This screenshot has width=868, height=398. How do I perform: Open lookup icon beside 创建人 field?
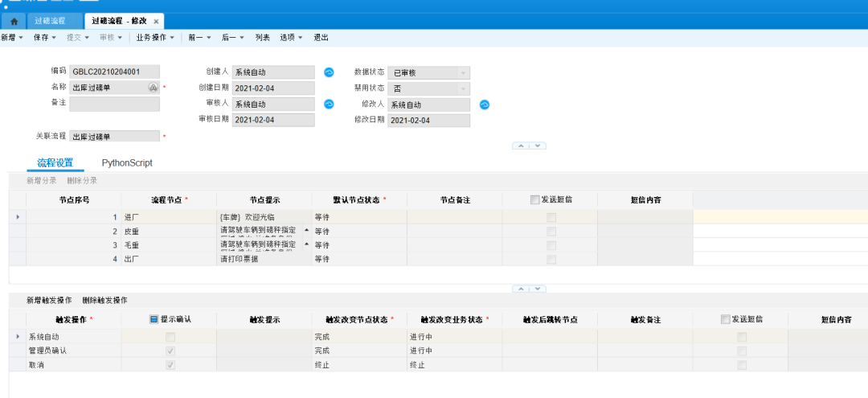click(329, 72)
